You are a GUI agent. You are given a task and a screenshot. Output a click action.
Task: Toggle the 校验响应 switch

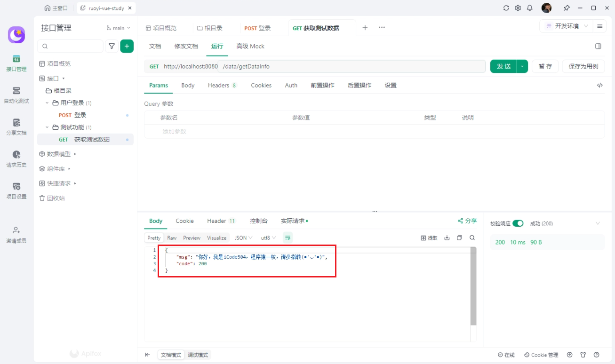click(x=518, y=223)
